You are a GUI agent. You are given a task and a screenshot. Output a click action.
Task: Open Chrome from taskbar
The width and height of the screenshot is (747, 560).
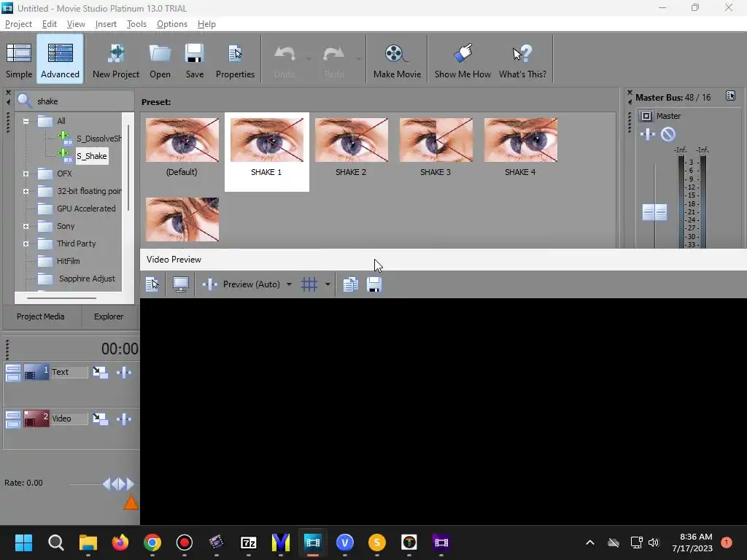tap(152, 542)
